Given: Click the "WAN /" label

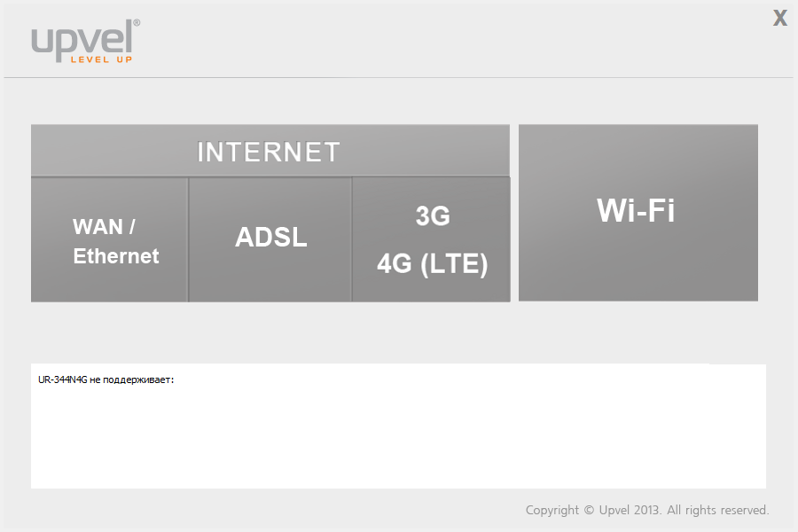Looking at the screenshot, I should tap(104, 226).
